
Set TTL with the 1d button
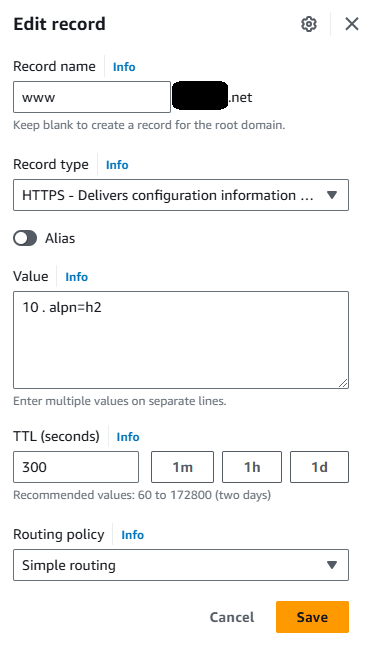(x=319, y=467)
